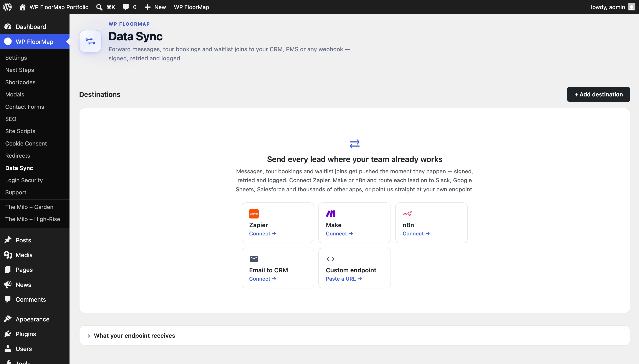The height and width of the screenshot is (364, 639).
Task: Click the Data Sync header icon tile
Action: tap(90, 41)
